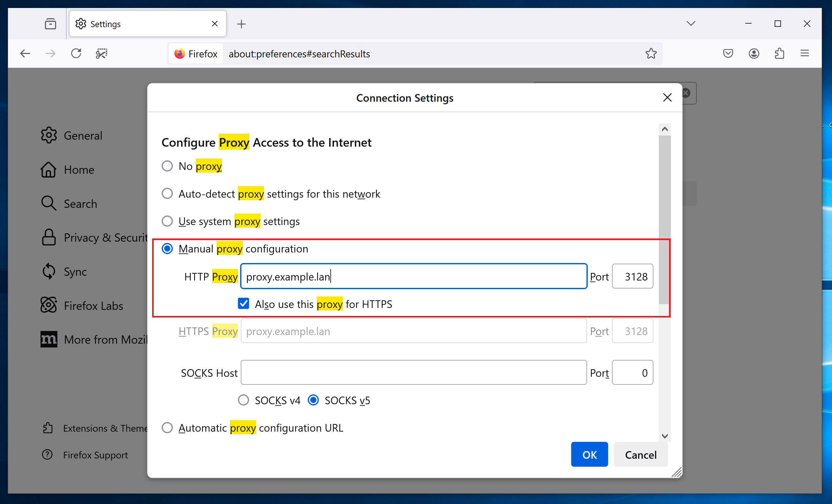
Task: Open the Firefox account profile icon
Action: [754, 53]
